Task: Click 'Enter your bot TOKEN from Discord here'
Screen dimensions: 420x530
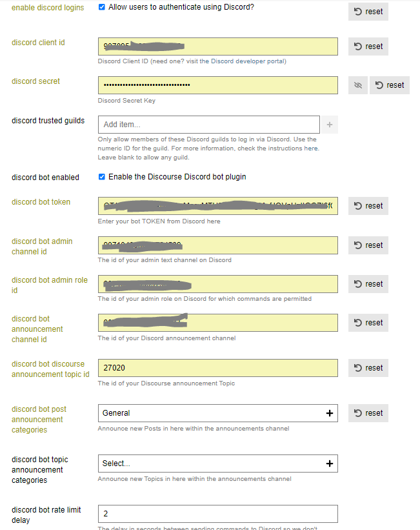Action: click(159, 221)
